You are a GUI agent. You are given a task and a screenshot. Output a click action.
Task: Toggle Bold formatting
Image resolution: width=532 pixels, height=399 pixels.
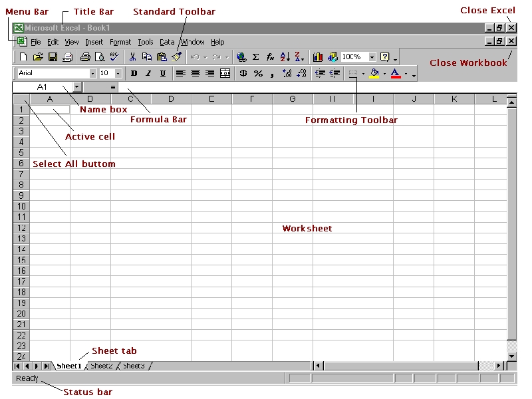pos(134,73)
